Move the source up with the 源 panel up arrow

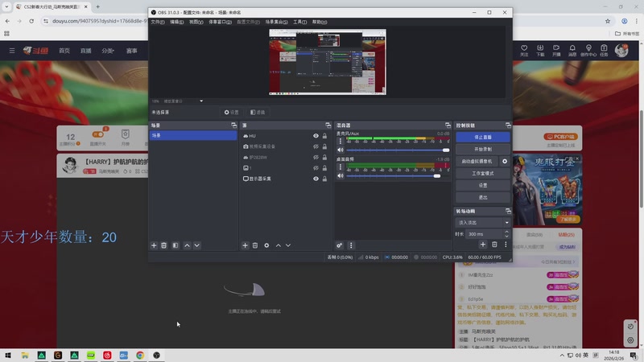[278, 245]
